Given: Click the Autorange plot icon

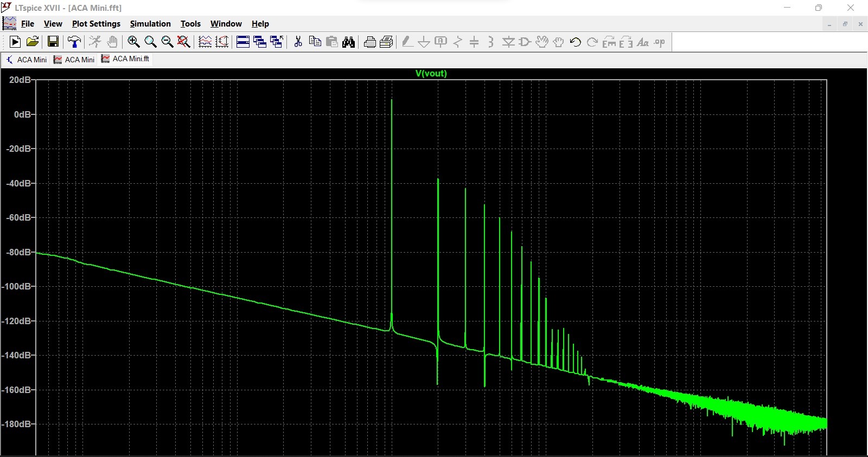Looking at the screenshot, I should tap(205, 42).
